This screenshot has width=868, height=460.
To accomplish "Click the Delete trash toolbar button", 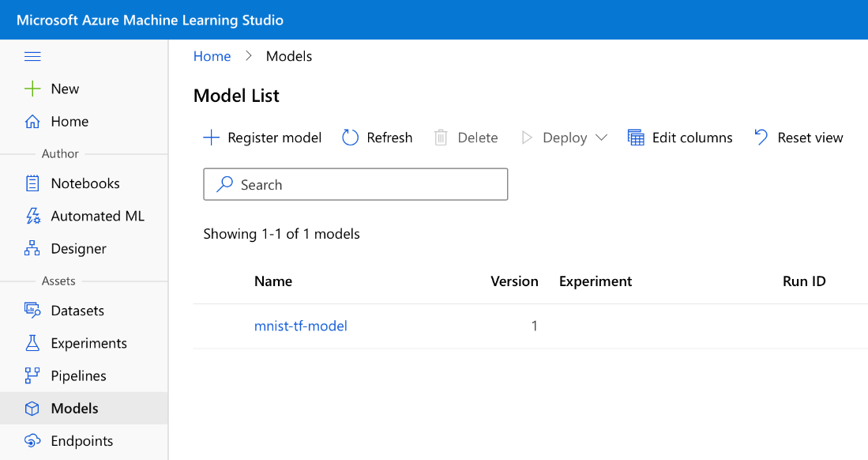I will 465,138.
